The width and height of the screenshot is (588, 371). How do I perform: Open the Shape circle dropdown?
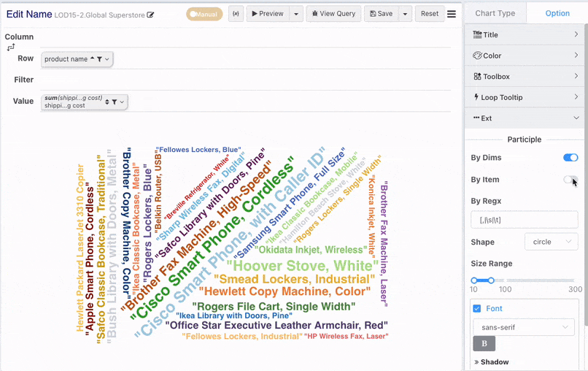point(552,242)
